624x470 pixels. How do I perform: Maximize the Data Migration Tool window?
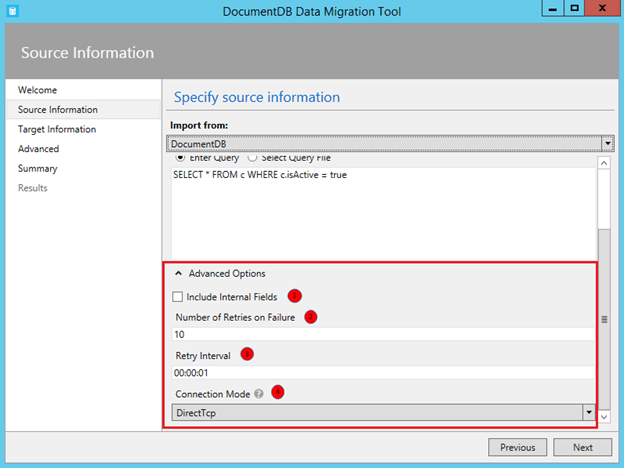point(575,8)
